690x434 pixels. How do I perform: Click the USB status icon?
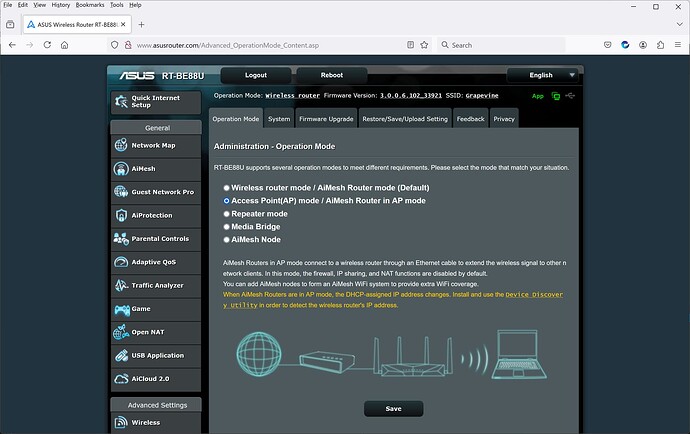[x=570, y=96]
